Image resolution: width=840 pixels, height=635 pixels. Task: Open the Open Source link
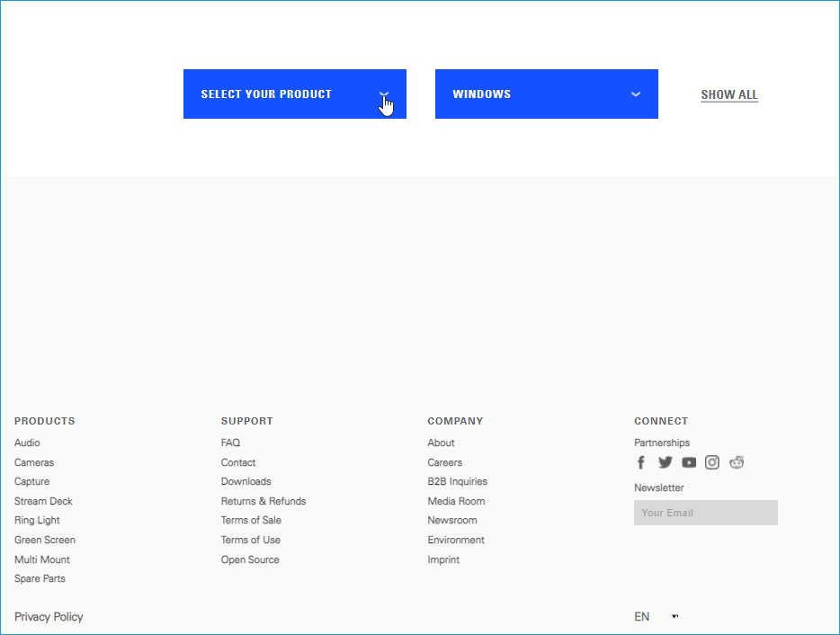click(250, 559)
